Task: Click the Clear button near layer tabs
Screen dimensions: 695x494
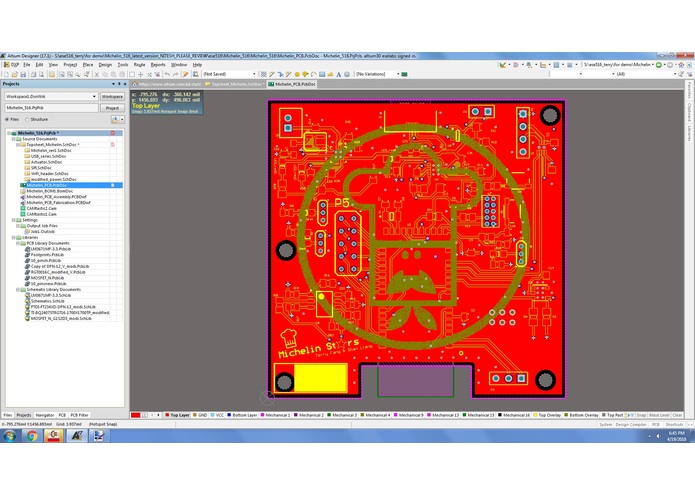Action: 677,415
